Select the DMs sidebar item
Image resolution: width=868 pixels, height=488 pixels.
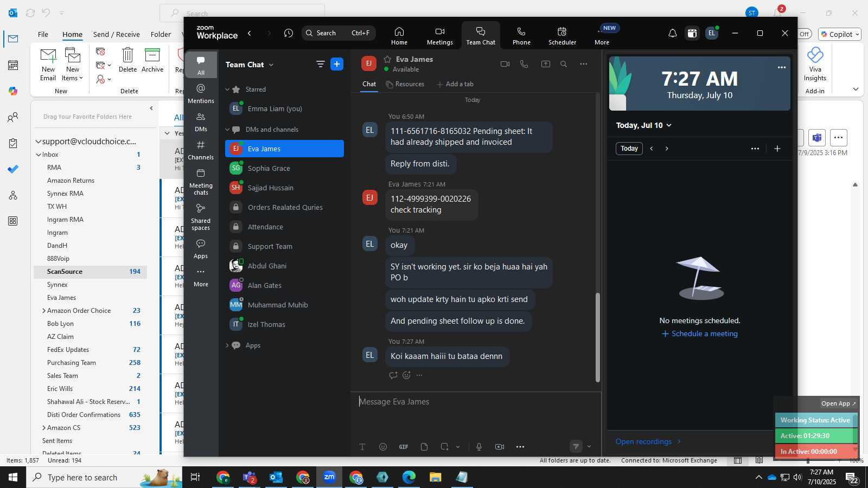point(201,121)
